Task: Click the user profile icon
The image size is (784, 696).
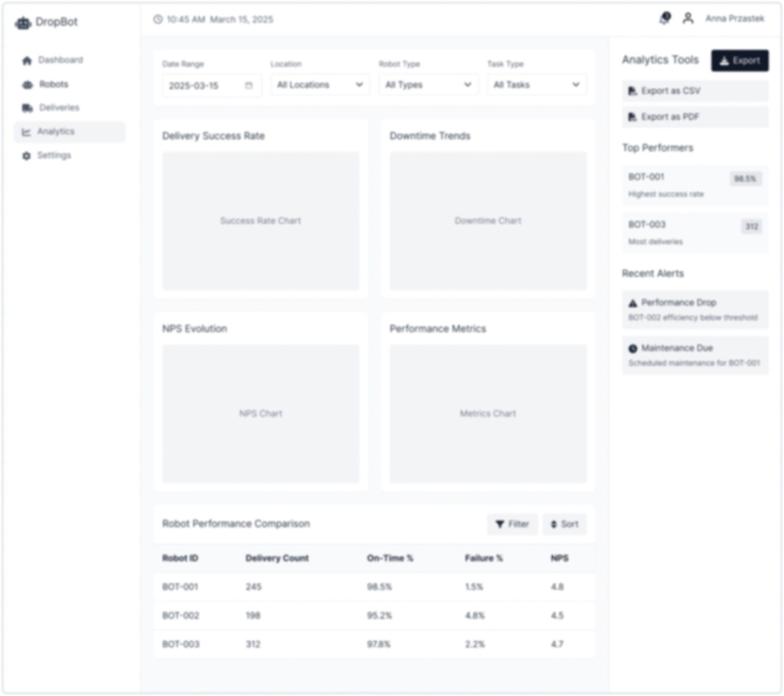Action: click(688, 18)
